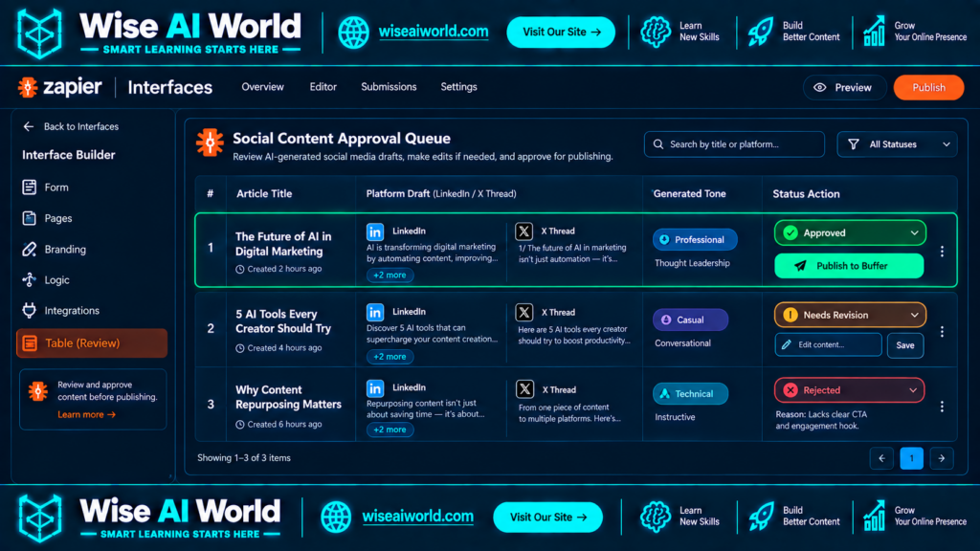The width and height of the screenshot is (980, 551).
Task: Click the Edit content input field
Action: (x=828, y=344)
